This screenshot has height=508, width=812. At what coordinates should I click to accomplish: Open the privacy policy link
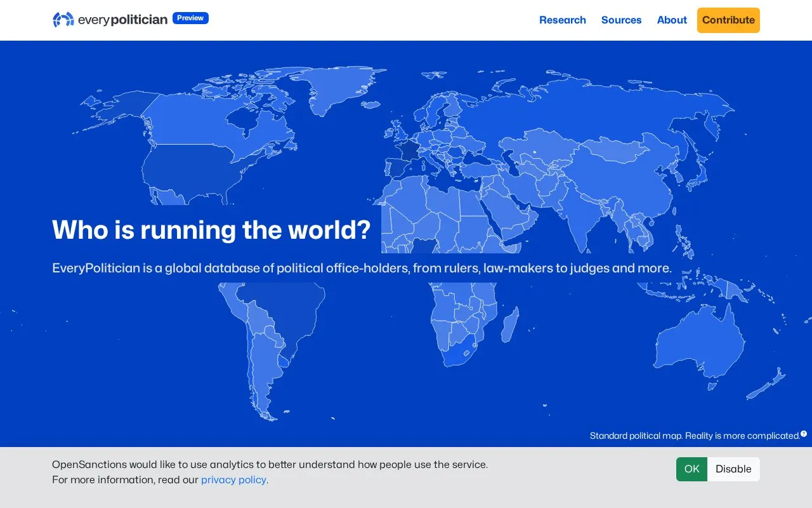(x=233, y=479)
